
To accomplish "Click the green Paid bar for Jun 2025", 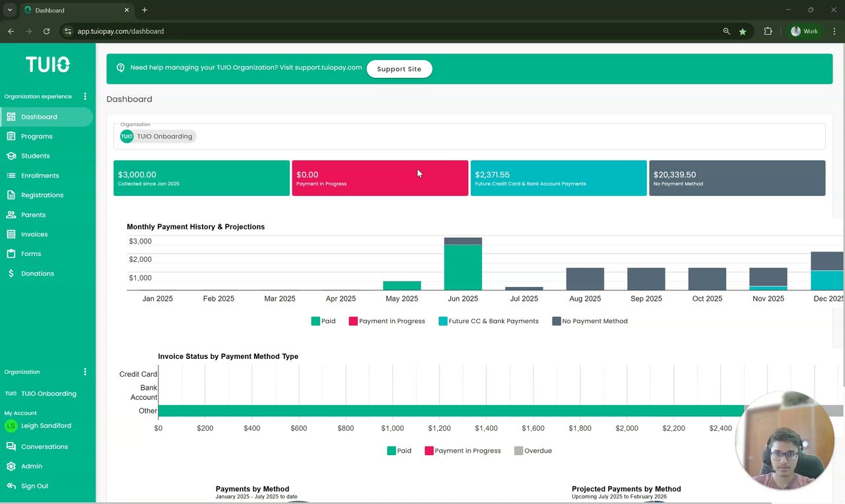I will coord(463,267).
